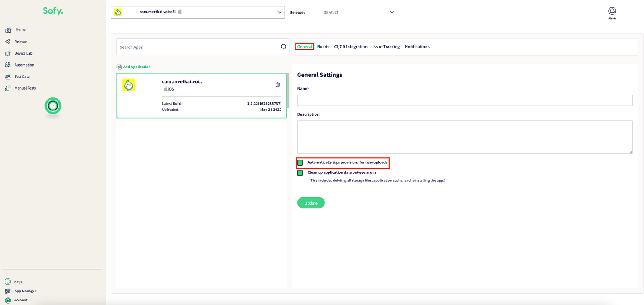Click the General Settings heading
The width and height of the screenshot is (644, 305).
[x=320, y=75]
